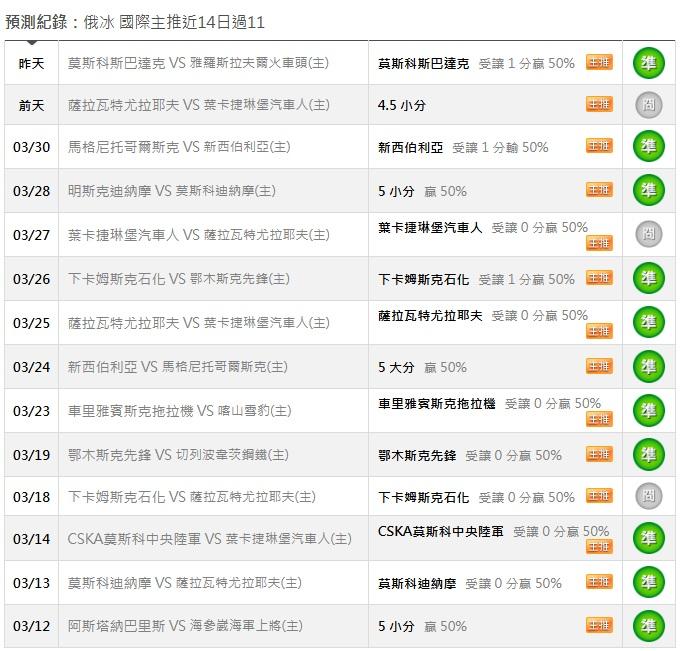This screenshot has width=680, height=651.
Task: Click the gray result icon in the 03/27 row
Action: 648,234
